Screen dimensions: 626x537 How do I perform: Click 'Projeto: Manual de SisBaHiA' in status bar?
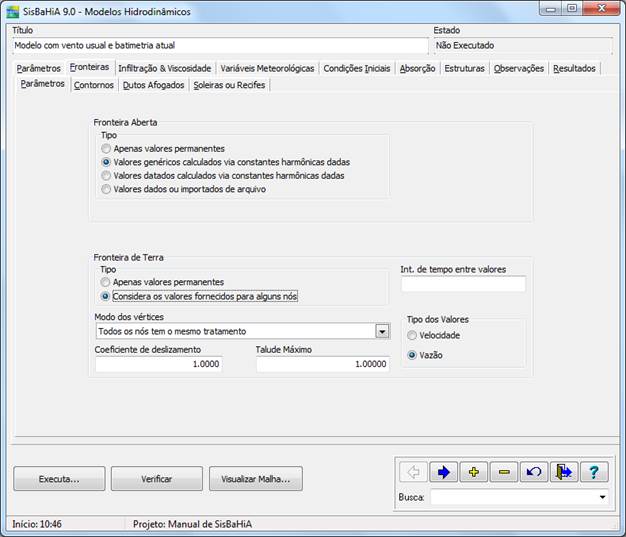pos(192,524)
